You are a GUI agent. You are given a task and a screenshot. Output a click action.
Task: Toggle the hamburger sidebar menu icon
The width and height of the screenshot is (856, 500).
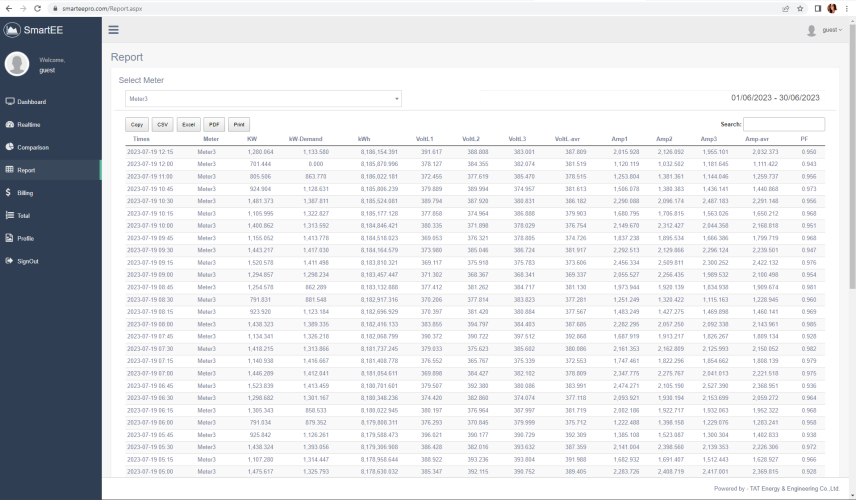114,30
